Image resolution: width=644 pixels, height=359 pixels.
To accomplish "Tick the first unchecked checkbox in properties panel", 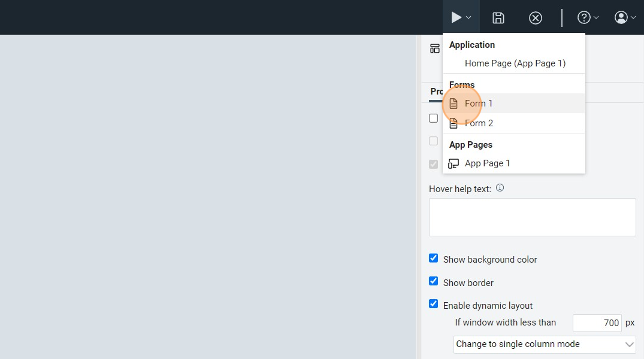I will (434, 118).
